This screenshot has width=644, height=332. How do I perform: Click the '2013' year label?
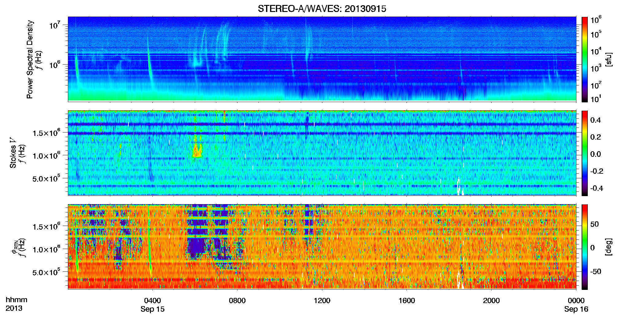(14, 308)
